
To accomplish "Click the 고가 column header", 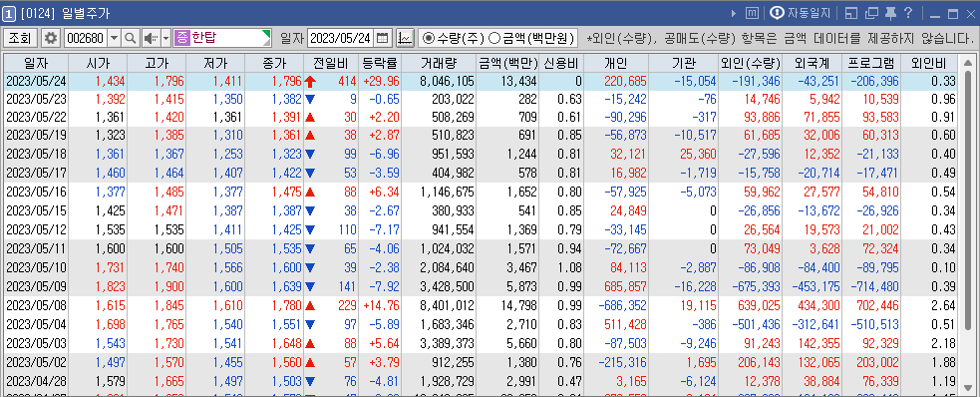I will 157,63.
